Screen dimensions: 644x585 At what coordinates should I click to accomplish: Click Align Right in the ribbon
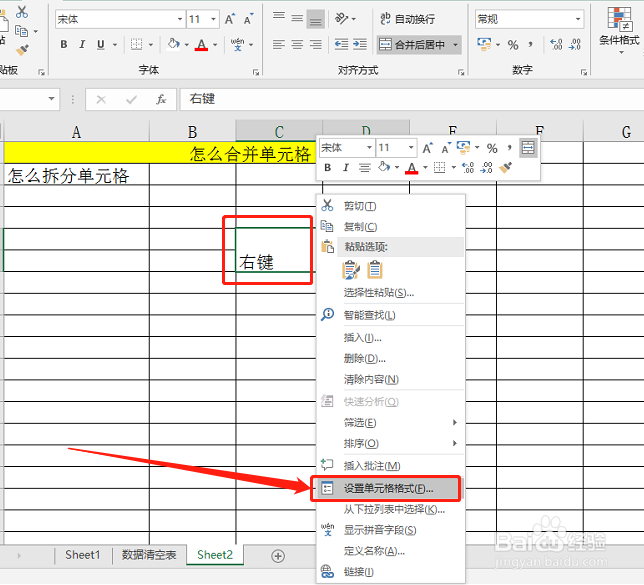[x=315, y=44]
